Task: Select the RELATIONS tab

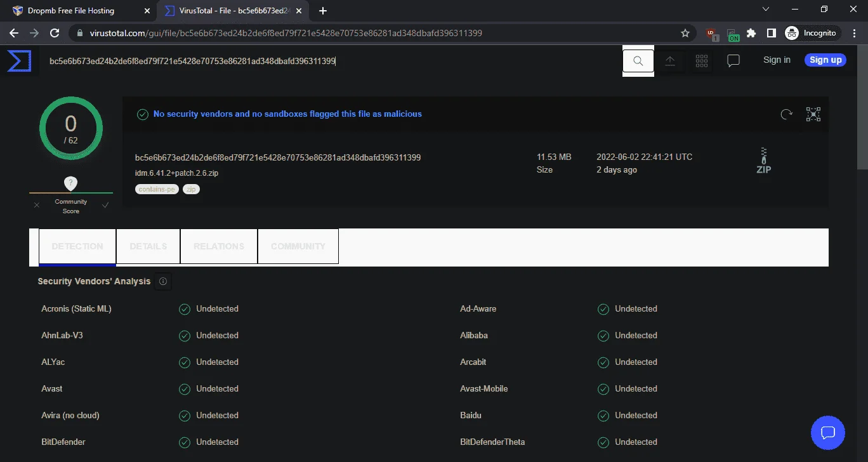Action: (219, 246)
